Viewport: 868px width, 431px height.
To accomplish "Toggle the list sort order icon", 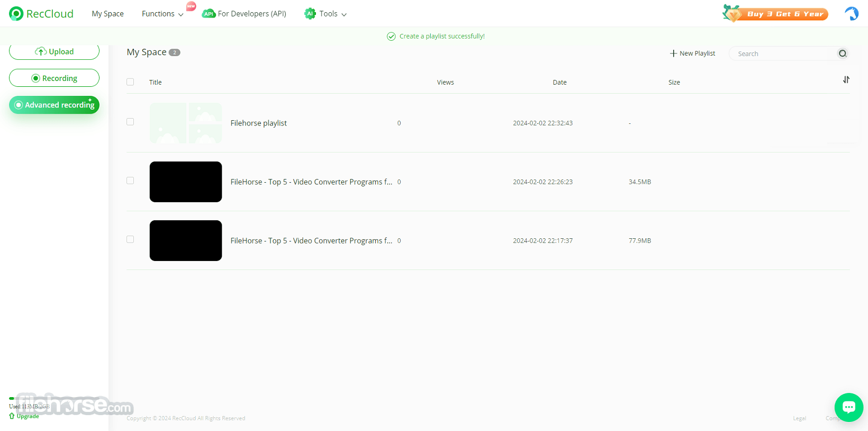I will [846, 80].
